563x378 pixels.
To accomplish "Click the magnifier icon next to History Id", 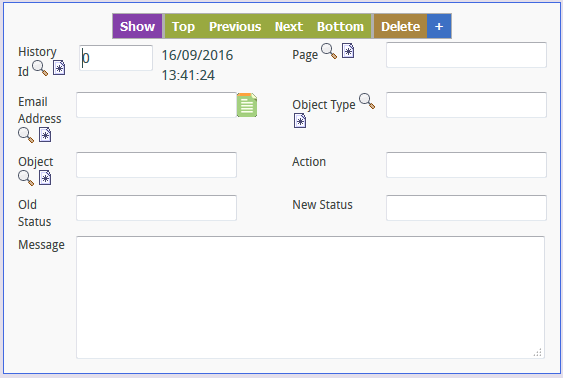I will tap(40, 68).
